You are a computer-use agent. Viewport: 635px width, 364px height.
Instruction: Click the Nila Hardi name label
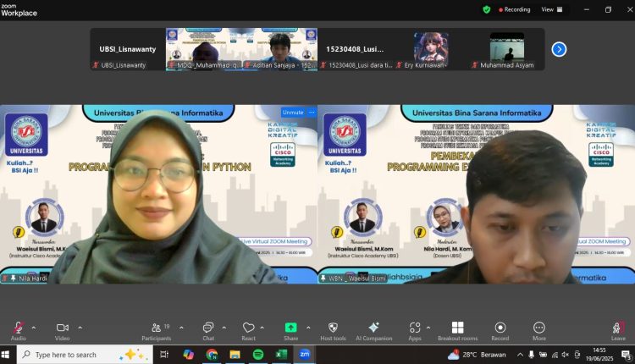[33, 279]
